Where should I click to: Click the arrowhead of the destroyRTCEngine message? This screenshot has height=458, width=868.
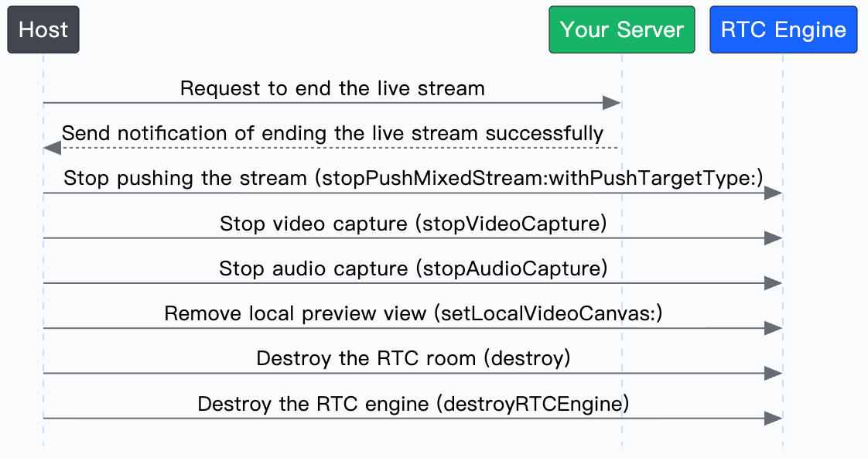coord(773,418)
